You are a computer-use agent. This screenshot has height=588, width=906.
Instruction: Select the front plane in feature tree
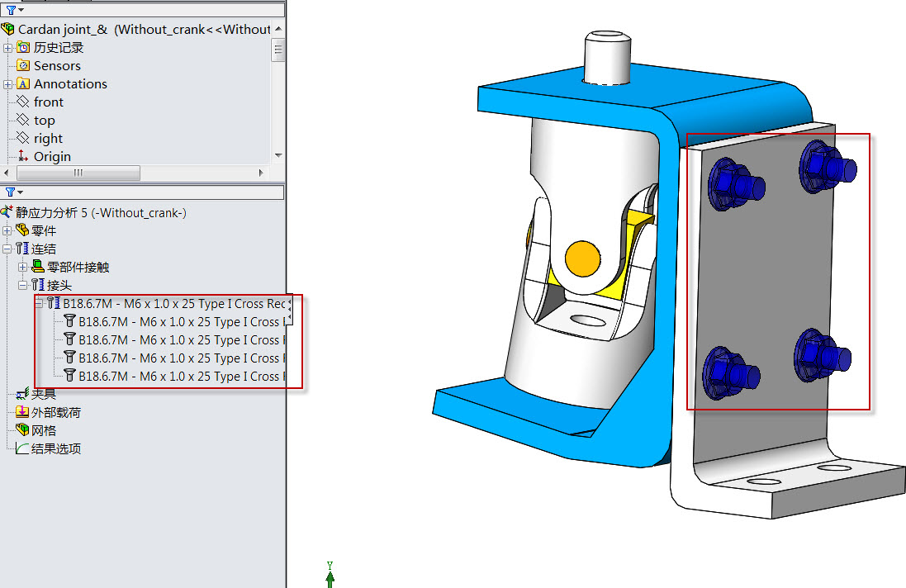pos(48,102)
